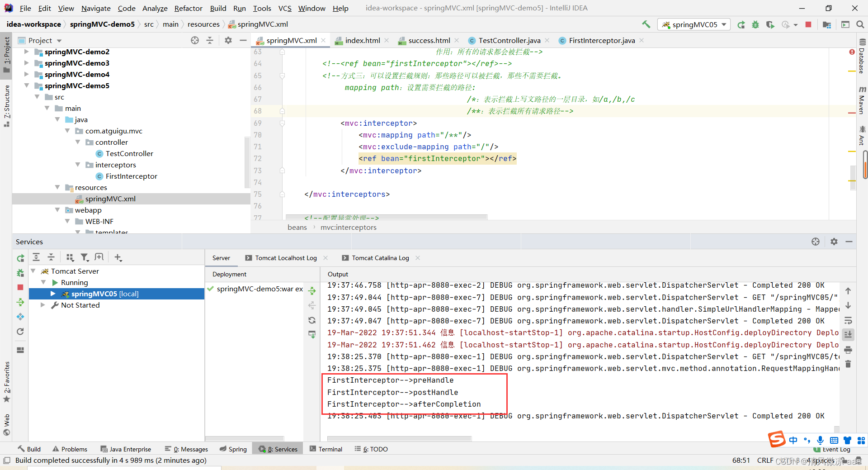The height and width of the screenshot is (470, 868).
Task: Toggle fold marker at line 69
Action: 282,123
